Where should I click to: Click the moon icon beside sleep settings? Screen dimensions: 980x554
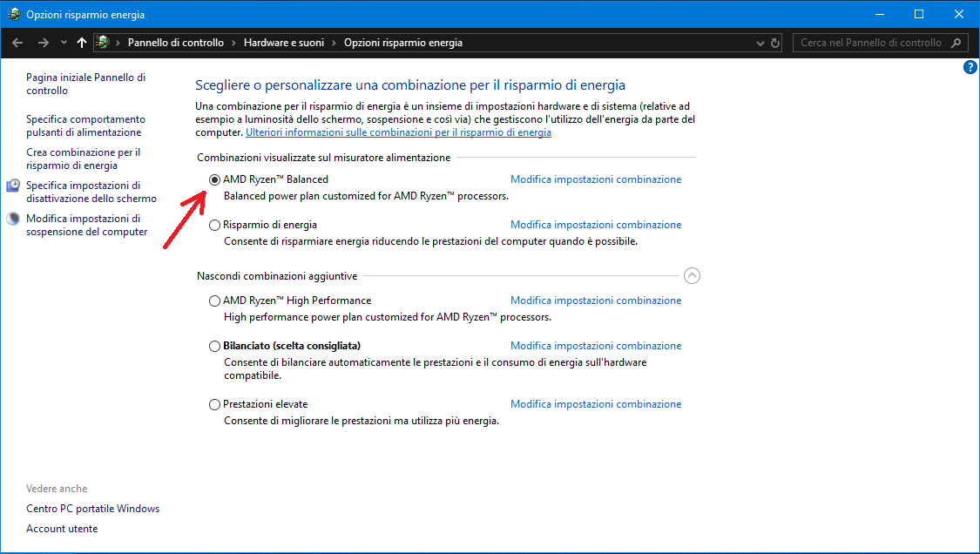coord(13,219)
